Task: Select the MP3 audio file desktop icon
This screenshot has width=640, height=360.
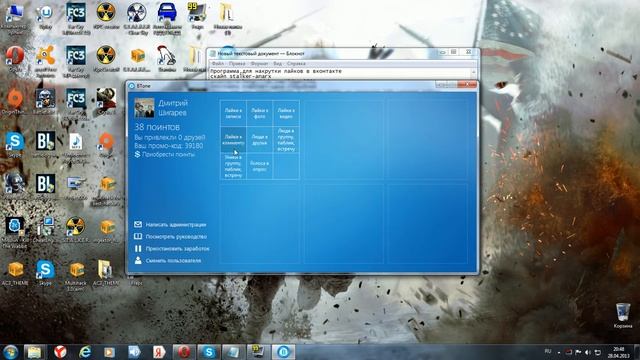Action: (x=76, y=148)
